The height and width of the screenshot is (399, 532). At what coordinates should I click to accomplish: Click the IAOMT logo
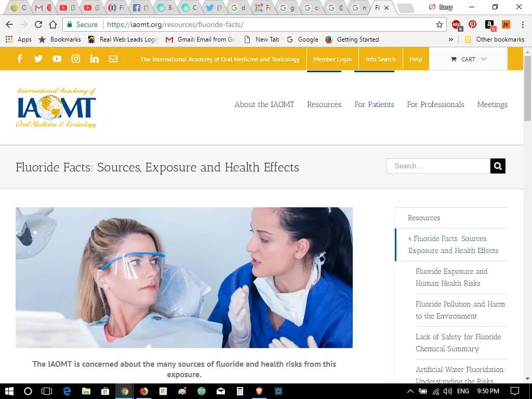pyautogui.click(x=56, y=107)
